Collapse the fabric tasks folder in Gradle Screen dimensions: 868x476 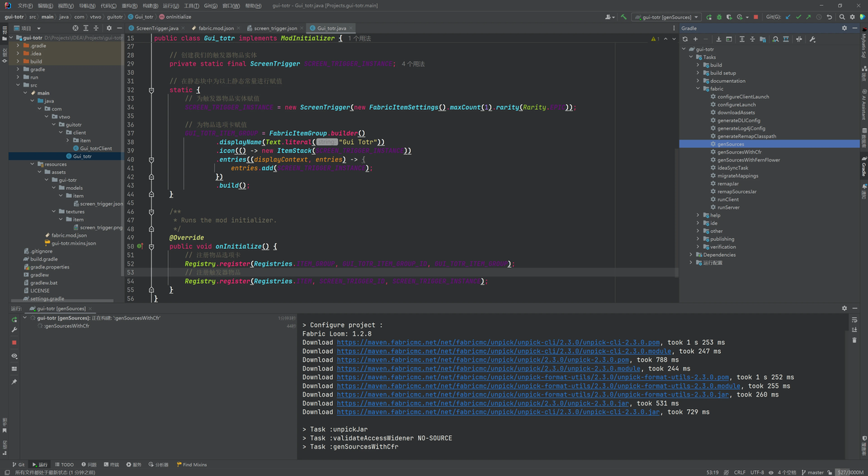698,89
